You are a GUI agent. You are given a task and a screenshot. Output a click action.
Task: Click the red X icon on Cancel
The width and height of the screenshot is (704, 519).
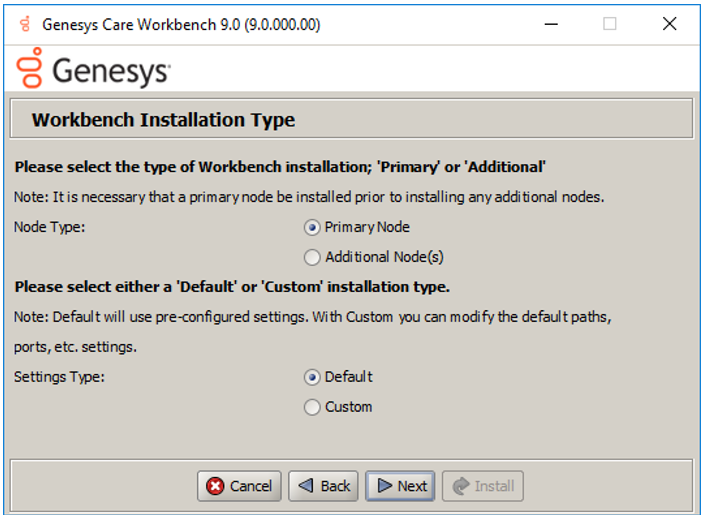(x=215, y=486)
